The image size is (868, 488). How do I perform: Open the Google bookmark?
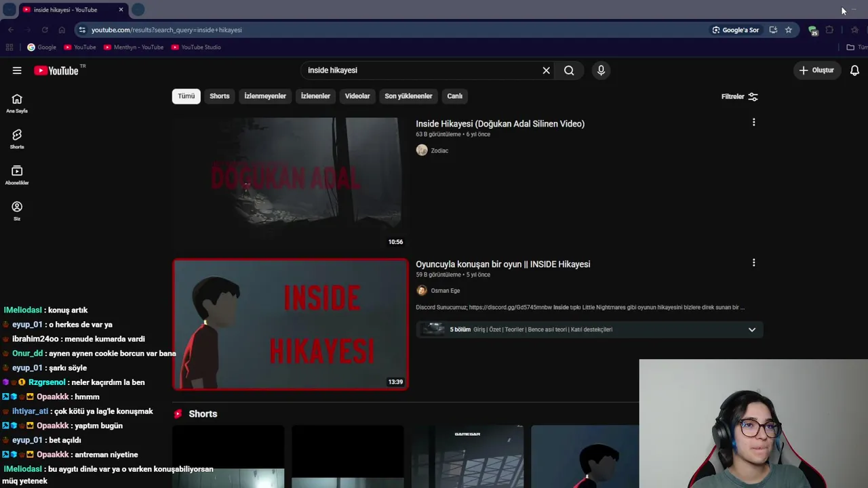[41, 47]
